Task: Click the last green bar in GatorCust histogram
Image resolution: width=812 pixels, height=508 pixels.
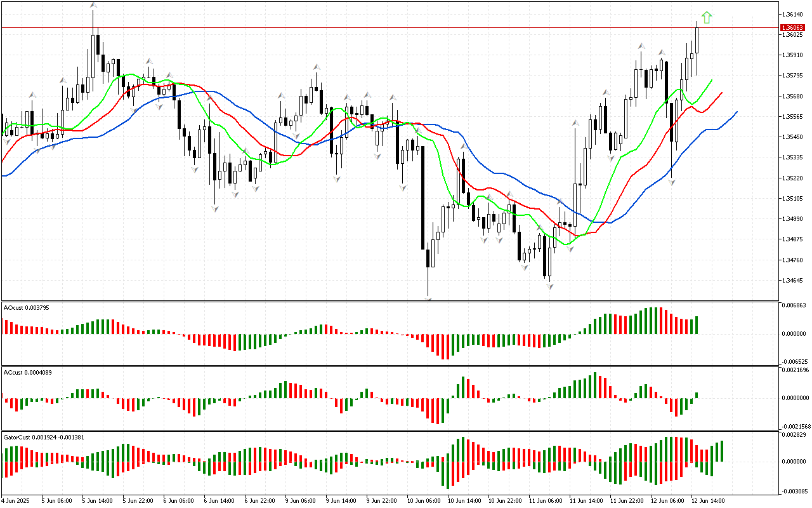Action: click(721, 451)
